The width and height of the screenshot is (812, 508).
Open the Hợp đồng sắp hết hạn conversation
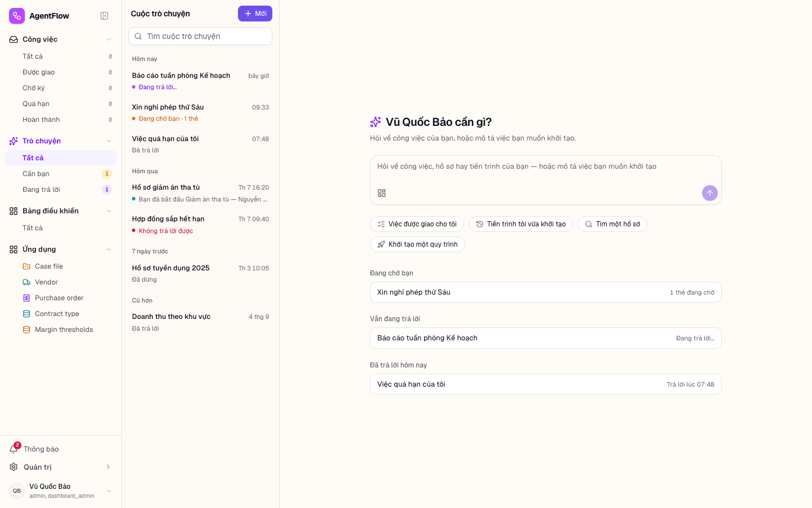click(x=200, y=225)
